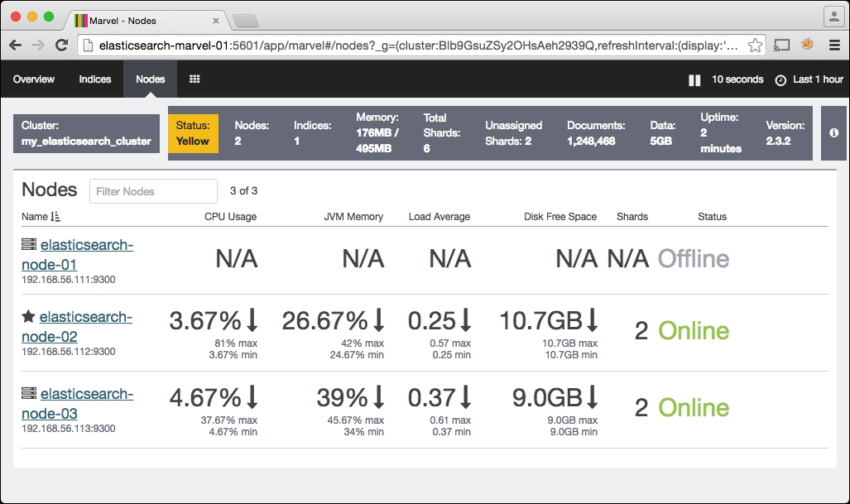Bookmark page with the star icon
The width and height of the screenshot is (850, 504).
[755, 46]
